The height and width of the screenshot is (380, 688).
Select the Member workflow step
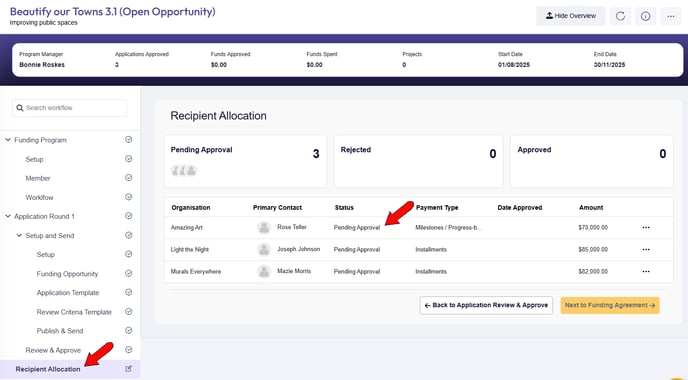point(38,178)
